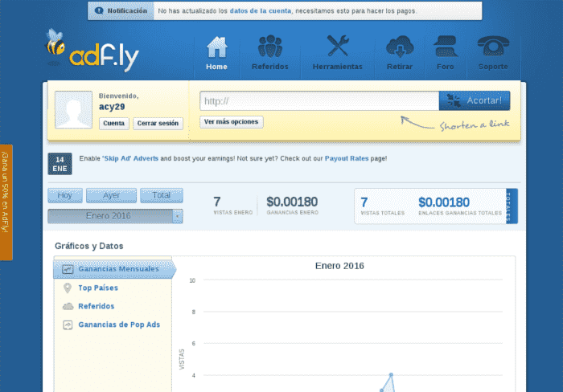Open Referidos people icon
563x392 pixels.
point(270,47)
